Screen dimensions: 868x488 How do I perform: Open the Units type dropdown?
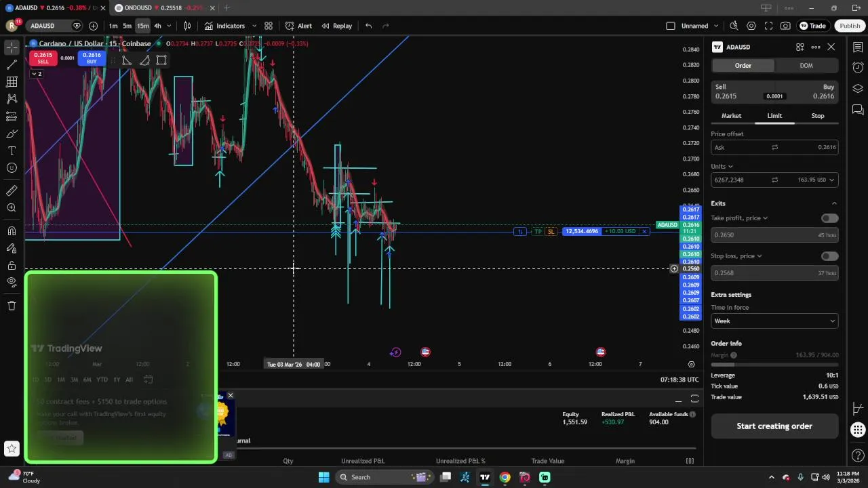[722, 166]
